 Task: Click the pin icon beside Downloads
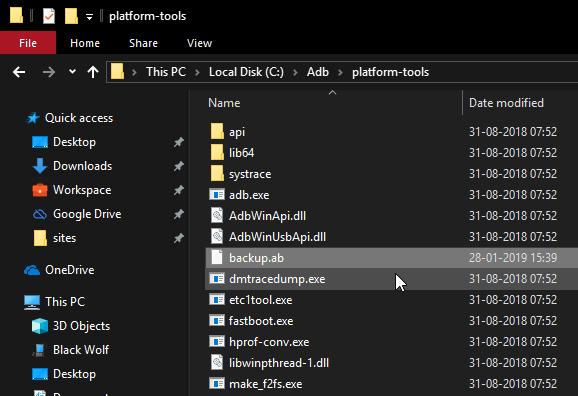(x=179, y=166)
